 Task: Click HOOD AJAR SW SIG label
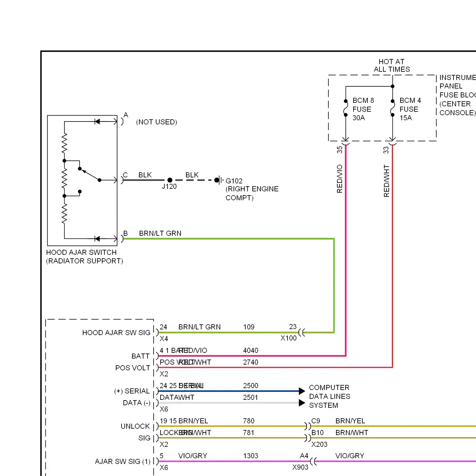(116, 333)
